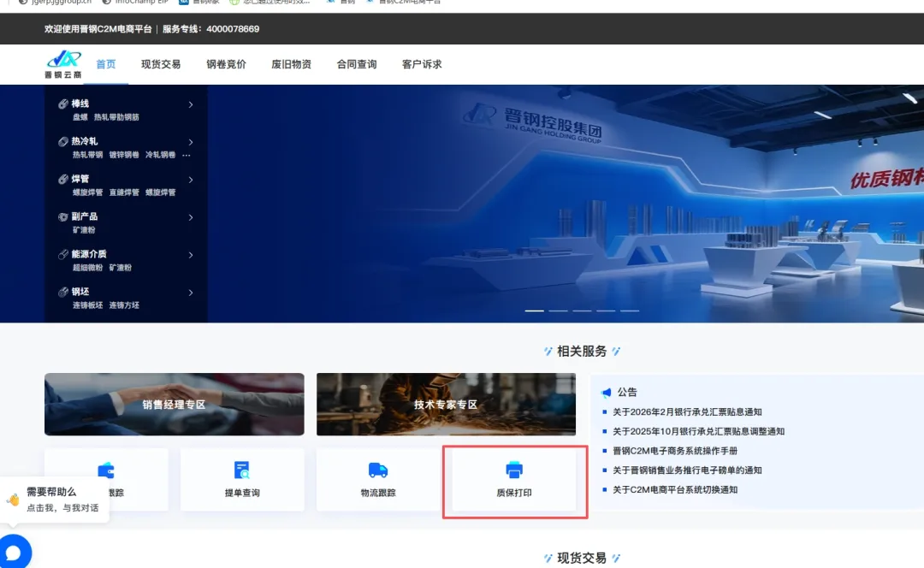Expand the 副产品 category chevron
This screenshot has width=924, height=568.
pyautogui.click(x=190, y=217)
